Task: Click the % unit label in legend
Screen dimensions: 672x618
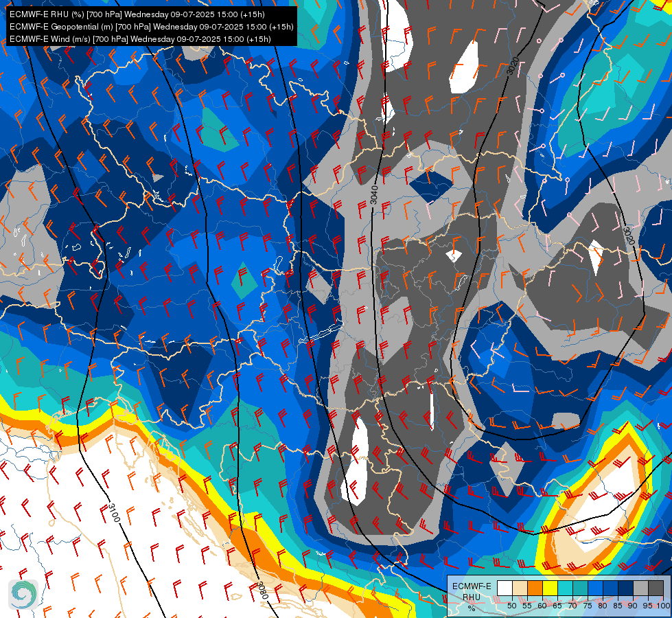Action: click(x=472, y=608)
